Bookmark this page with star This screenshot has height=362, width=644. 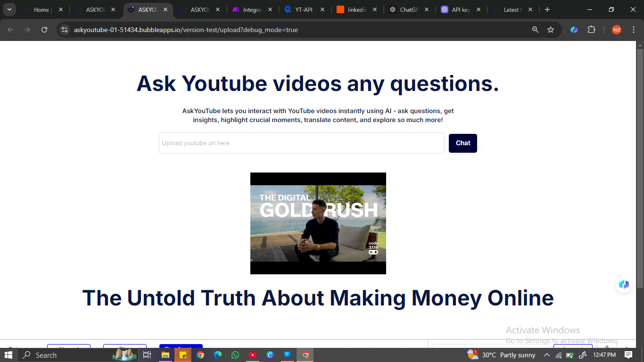pyautogui.click(x=551, y=30)
